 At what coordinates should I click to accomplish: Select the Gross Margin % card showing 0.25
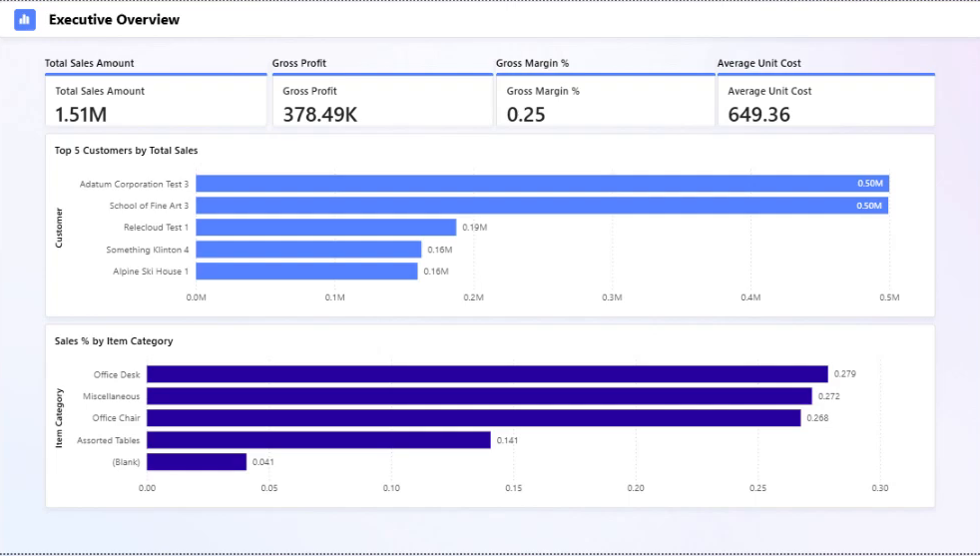pos(606,100)
